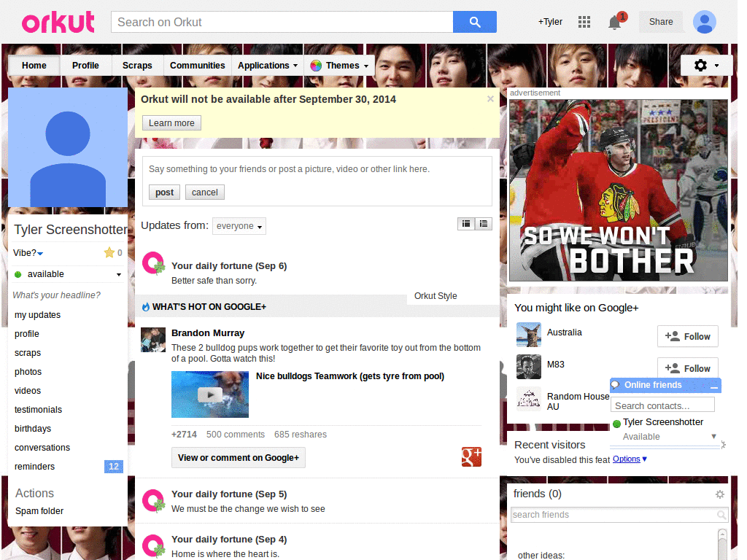This screenshot has width=747, height=560.
Task: Click the What's your headline field
Action: pos(57,295)
